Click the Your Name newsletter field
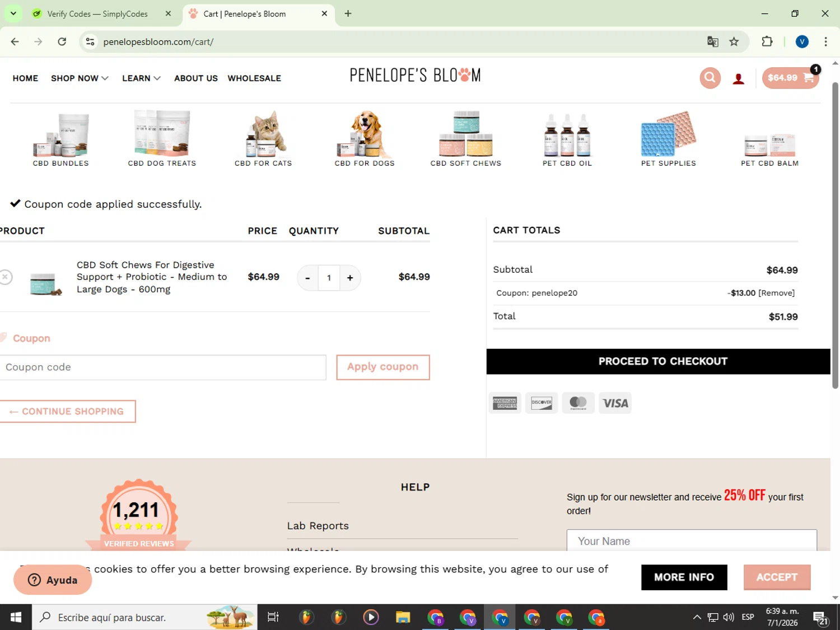This screenshot has height=630, width=840. [x=692, y=541]
